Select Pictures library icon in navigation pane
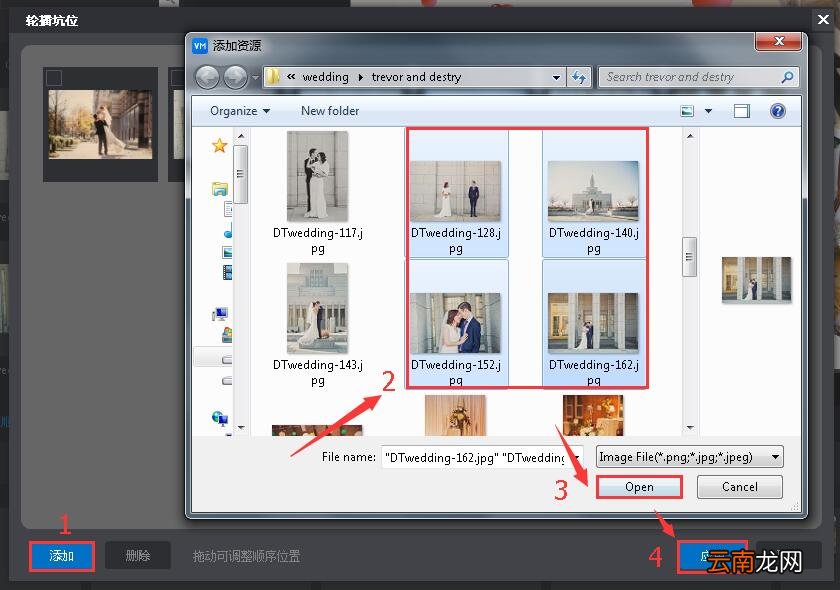Viewport: 840px width, 590px height. pyautogui.click(x=227, y=252)
